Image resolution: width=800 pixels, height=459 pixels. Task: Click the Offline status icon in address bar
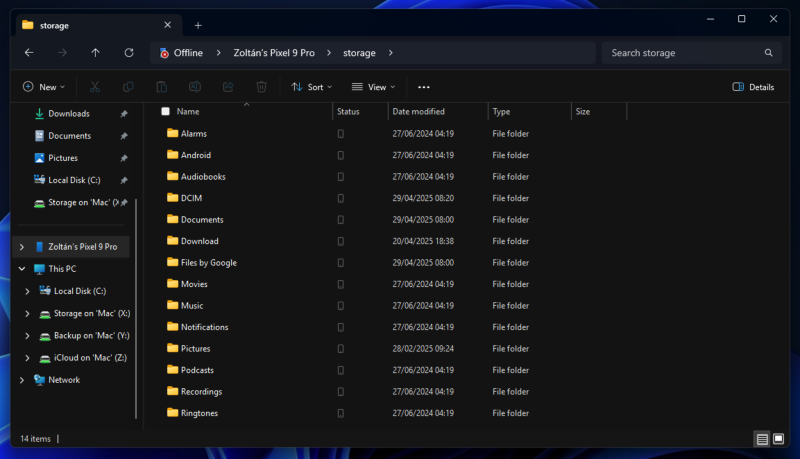tap(164, 53)
